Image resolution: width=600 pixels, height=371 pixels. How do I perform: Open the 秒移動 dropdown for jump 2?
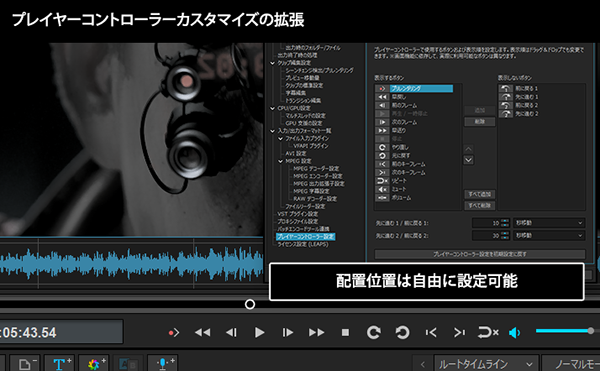[x=549, y=236]
